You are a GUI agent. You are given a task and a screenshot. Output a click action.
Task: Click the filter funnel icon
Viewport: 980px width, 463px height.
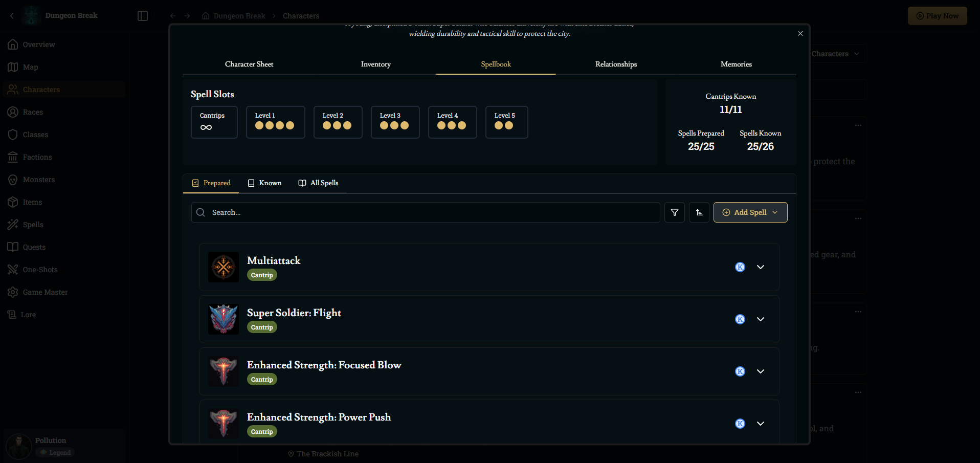[674, 212]
